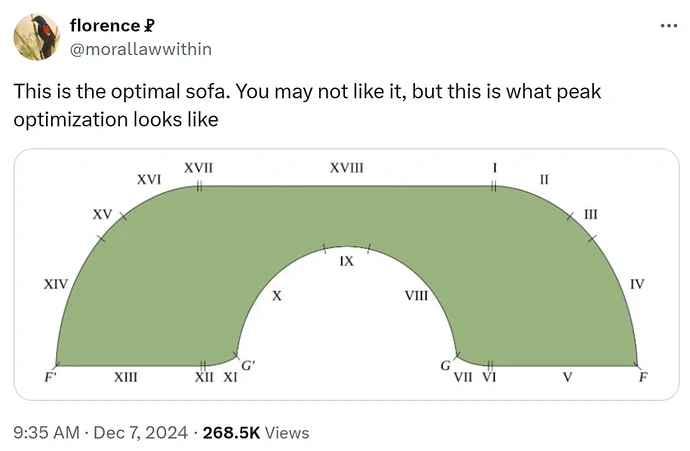Viewport: 690px width, 451px height.
Task: Click the Dec 7, 2024 date
Action: click(140, 433)
